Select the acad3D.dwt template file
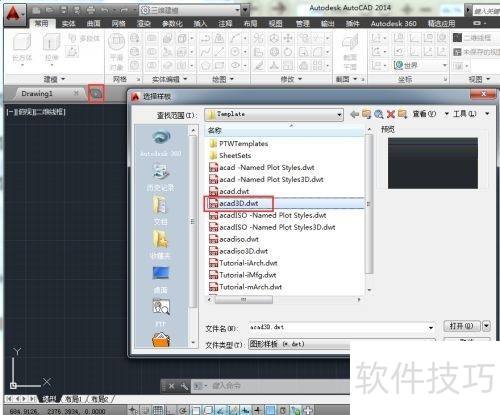The image size is (500, 415). click(x=238, y=203)
